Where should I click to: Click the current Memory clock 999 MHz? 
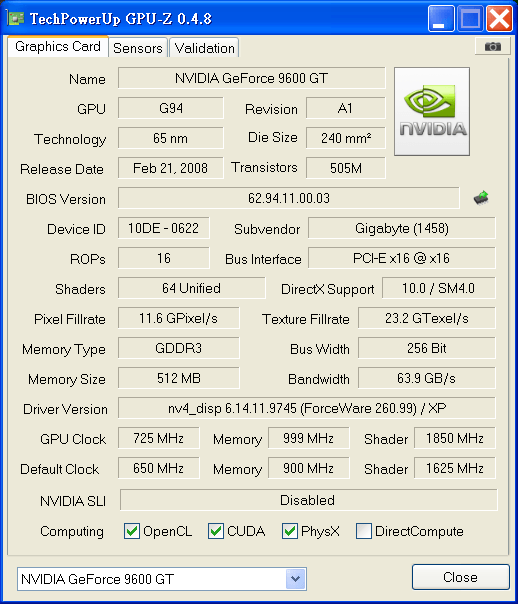pyautogui.click(x=308, y=438)
